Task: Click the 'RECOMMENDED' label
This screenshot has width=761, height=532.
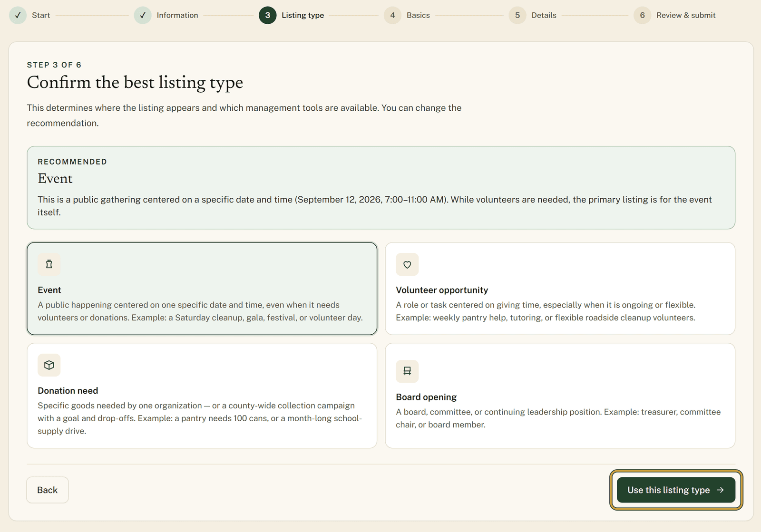Action: click(x=72, y=162)
